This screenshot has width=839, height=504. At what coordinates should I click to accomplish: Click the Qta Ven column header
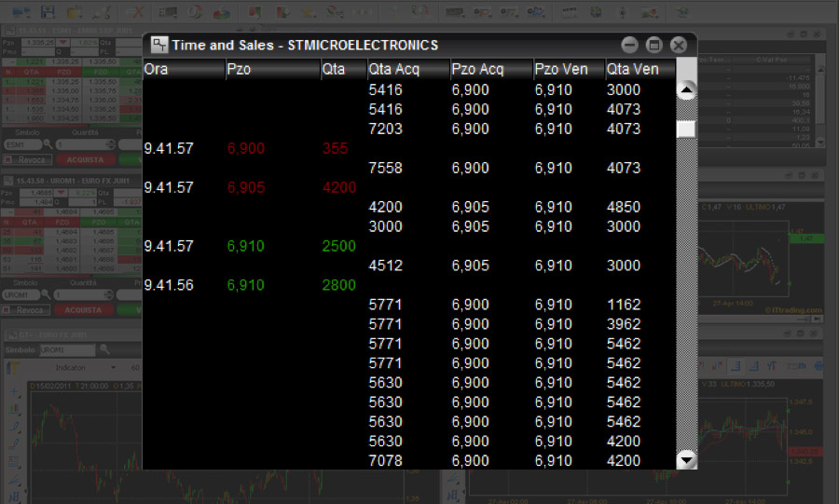(x=640, y=69)
